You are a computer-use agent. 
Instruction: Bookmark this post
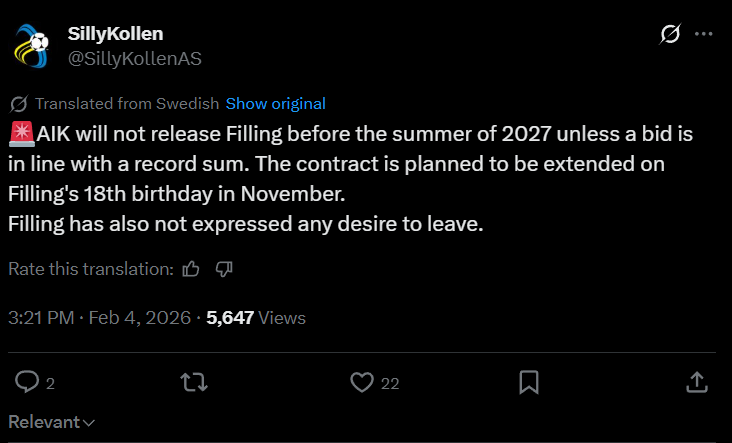point(529,382)
